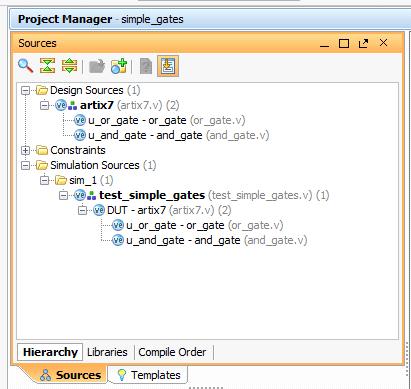
Task: Switch to the Hierarchy tab
Action: click(x=50, y=352)
